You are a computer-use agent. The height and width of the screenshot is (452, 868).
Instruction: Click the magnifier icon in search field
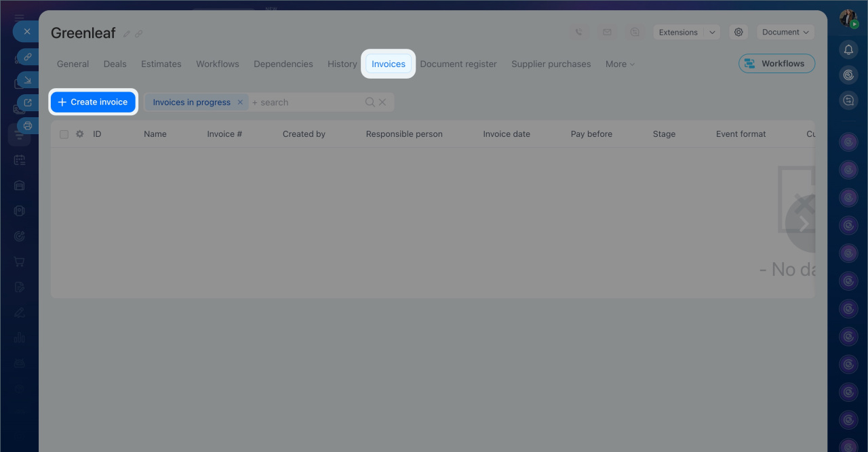click(x=370, y=102)
